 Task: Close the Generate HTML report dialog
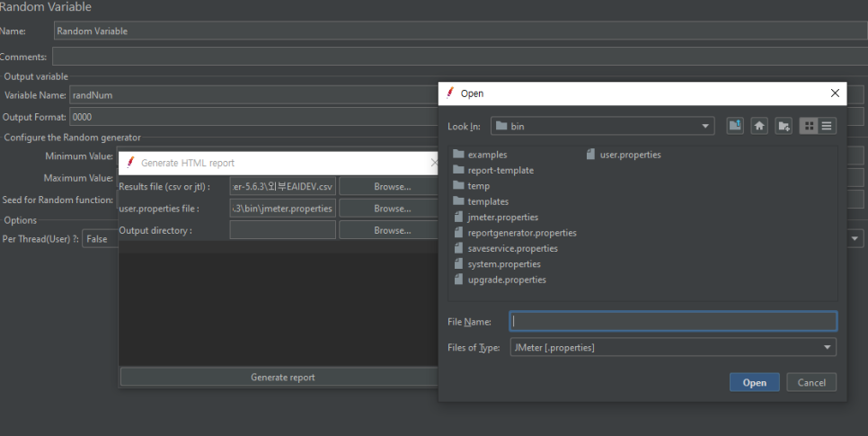click(434, 163)
